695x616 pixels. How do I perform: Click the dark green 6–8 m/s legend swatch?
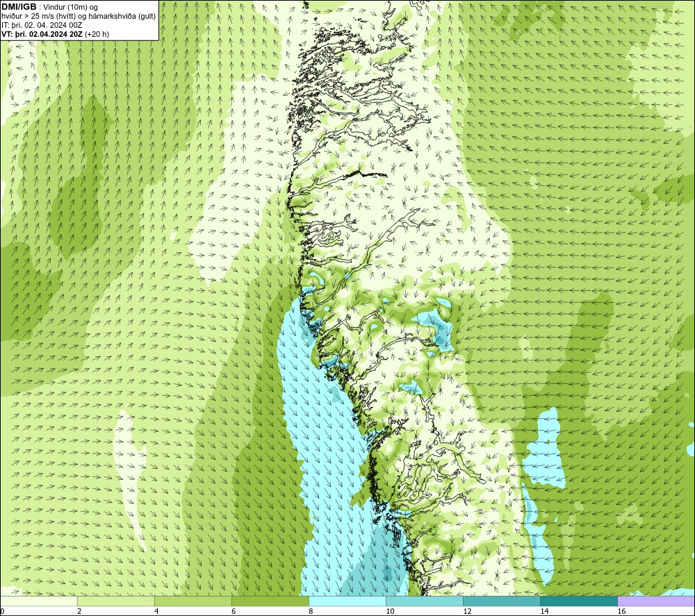coord(270,601)
